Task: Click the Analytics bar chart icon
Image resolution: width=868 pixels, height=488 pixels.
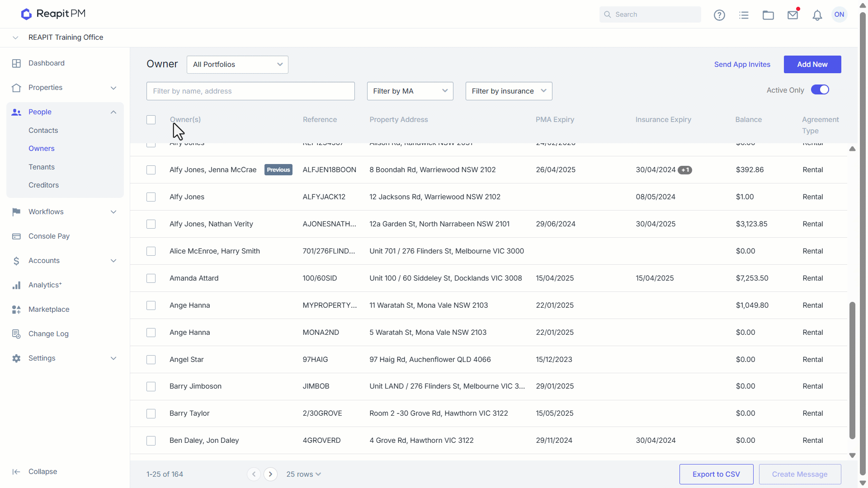Action: tap(16, 285)
